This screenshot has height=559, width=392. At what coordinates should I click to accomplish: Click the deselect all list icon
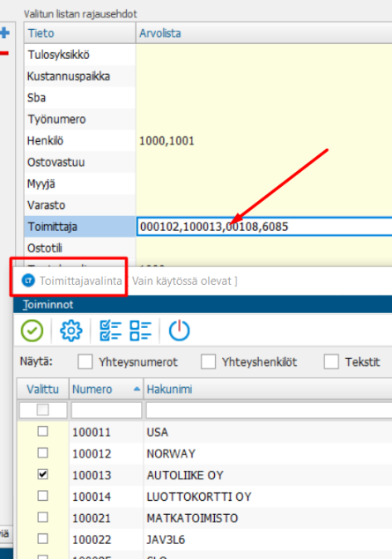pyautogui.click(x=141, y=331)
